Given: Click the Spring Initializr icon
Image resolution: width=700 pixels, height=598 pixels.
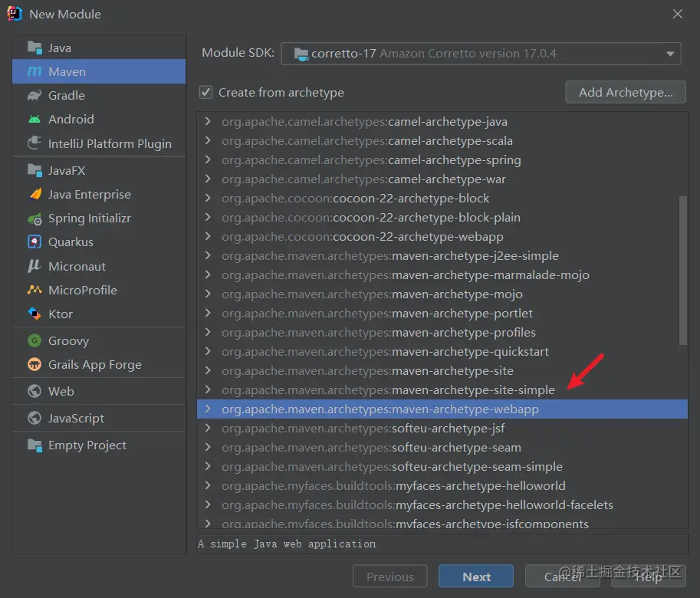Looking at the screenshot, I should 34,219.
